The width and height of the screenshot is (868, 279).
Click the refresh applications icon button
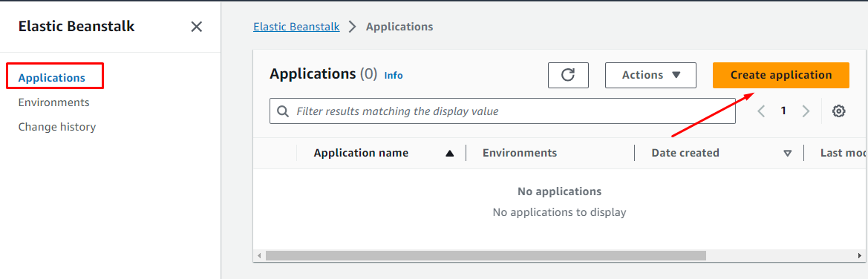pyautogui.click(x=568, y=75)
